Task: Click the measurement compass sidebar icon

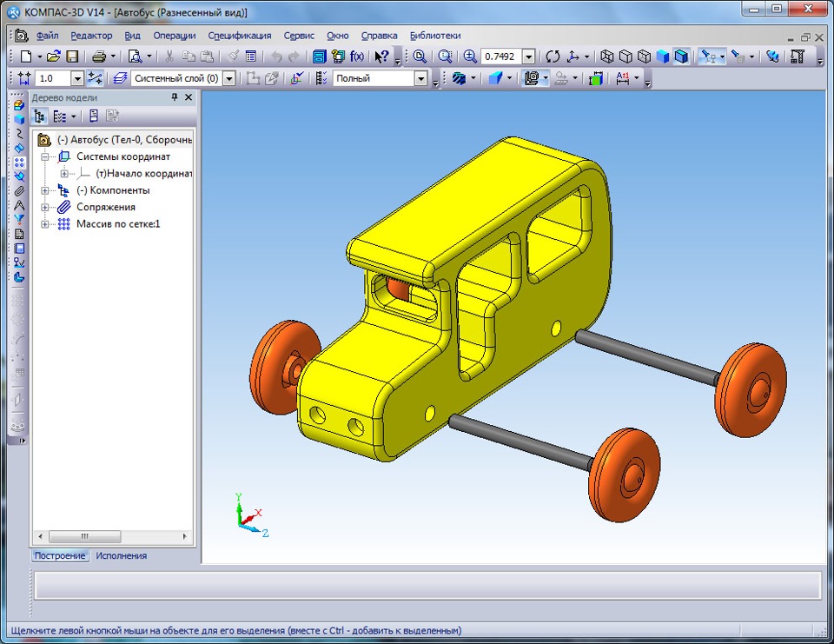Action: [19, 205]
